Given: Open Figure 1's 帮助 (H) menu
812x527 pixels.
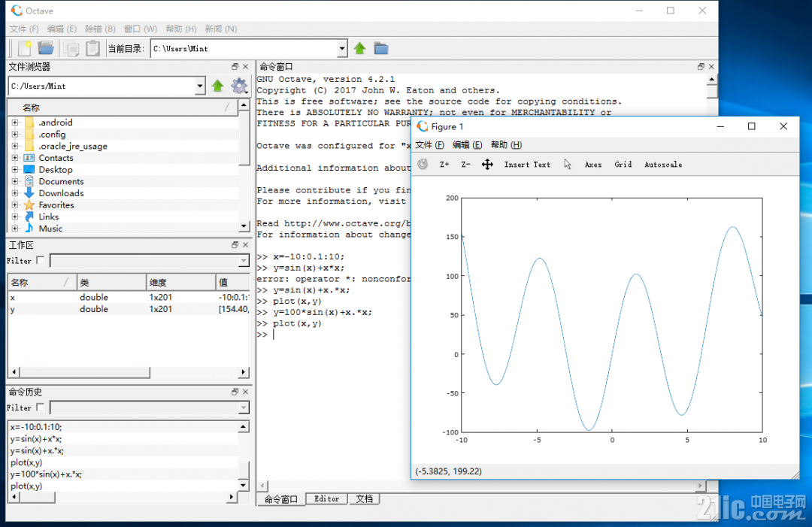Looking at the screenshot, I should (506, 145).
